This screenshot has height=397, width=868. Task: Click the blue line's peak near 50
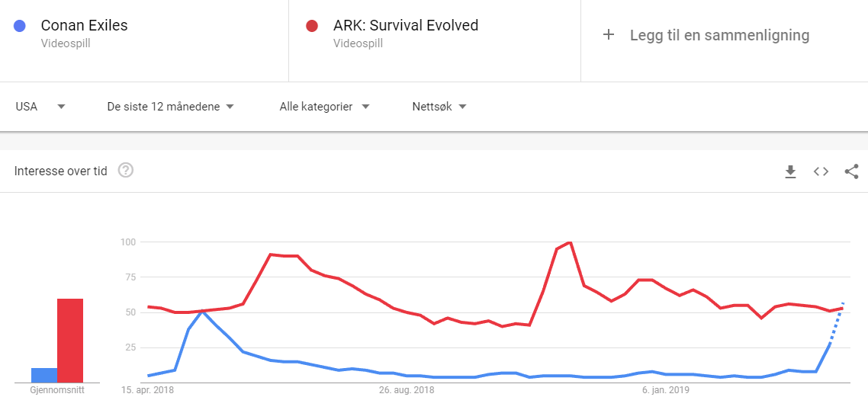pos(202,311)
